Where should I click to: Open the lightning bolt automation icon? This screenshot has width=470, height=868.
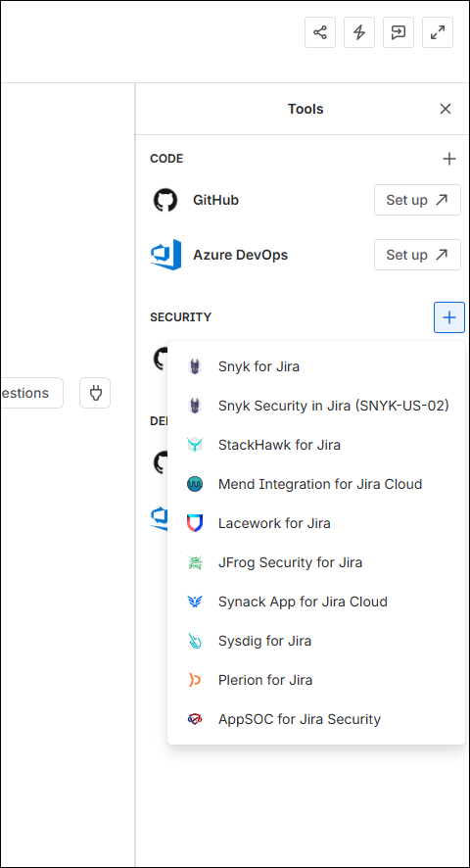point(359,32)
